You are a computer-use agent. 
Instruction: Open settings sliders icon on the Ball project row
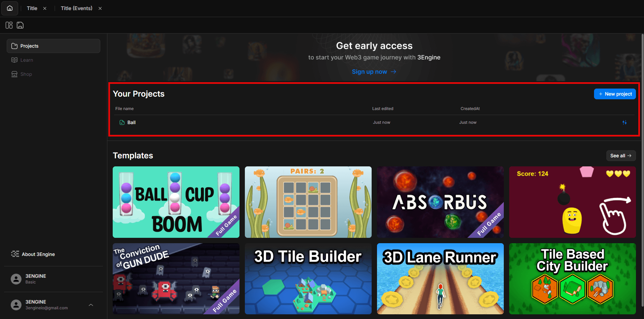click(x=625, y=122)
